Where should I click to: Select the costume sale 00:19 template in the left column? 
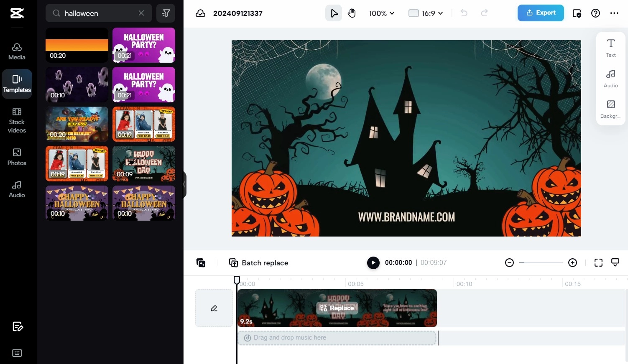click(x=77, y=163)
